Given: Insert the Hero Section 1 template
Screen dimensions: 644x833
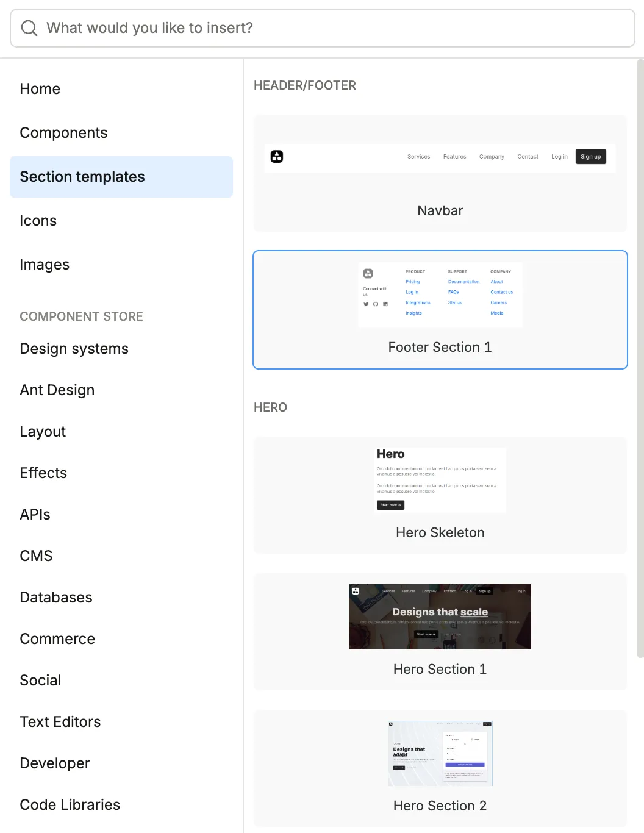Looking at the screenshot, I should [440, 632].
